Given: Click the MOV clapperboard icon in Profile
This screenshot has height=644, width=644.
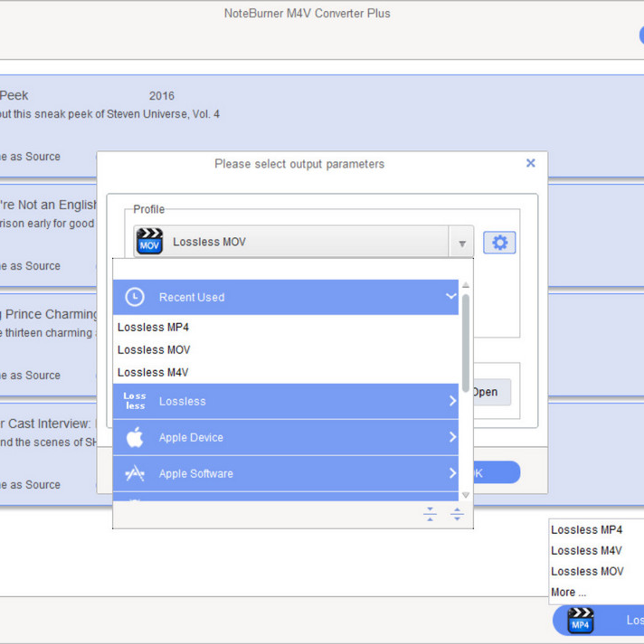Looking at the screenshot, I should click(x=149, y=242).
